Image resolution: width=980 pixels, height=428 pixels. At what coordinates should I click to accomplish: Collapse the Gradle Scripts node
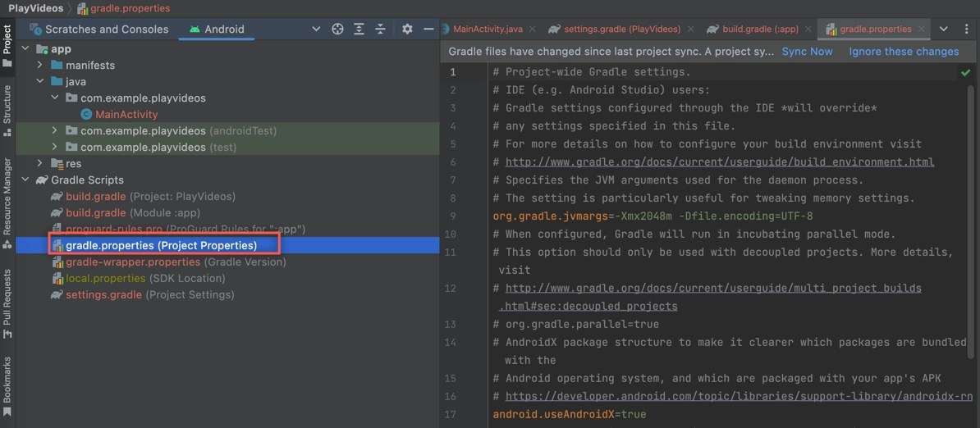pos(25,180)
